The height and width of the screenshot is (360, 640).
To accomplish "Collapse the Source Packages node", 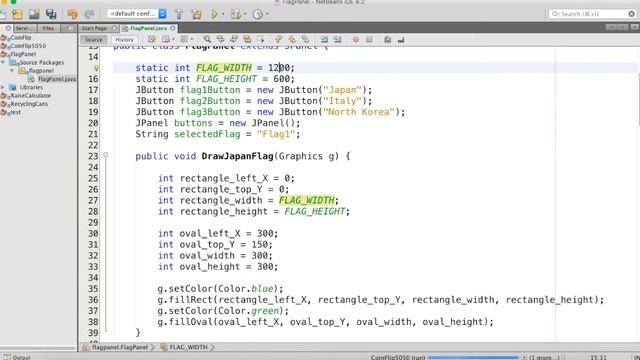I will click(3, 62).
